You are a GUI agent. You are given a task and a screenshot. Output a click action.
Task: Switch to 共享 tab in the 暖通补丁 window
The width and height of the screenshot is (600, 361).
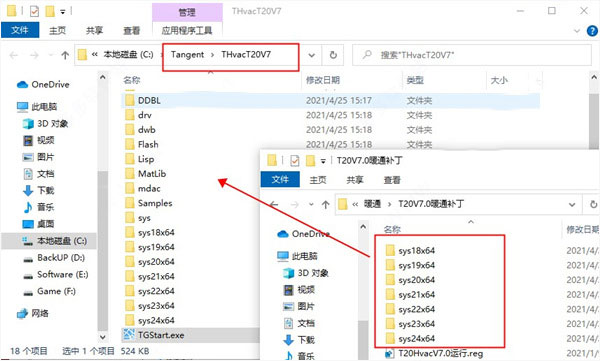point(355,180)
